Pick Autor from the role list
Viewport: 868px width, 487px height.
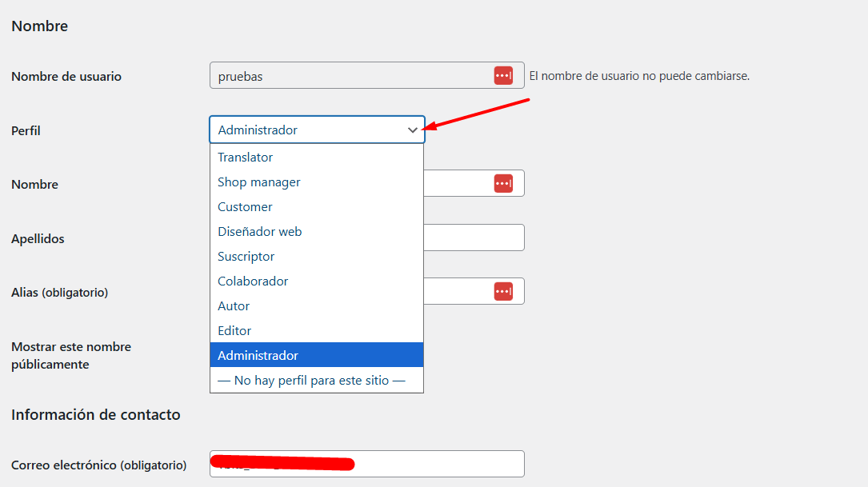tap(234, 306)
